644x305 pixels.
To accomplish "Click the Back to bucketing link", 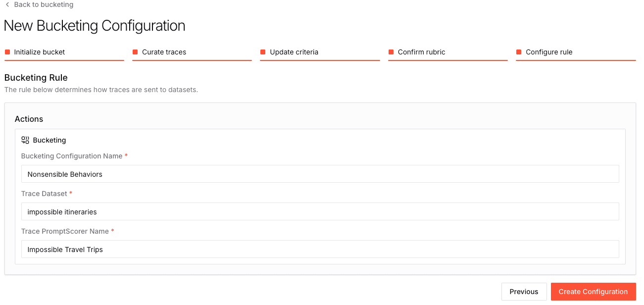I will [44, 4].
